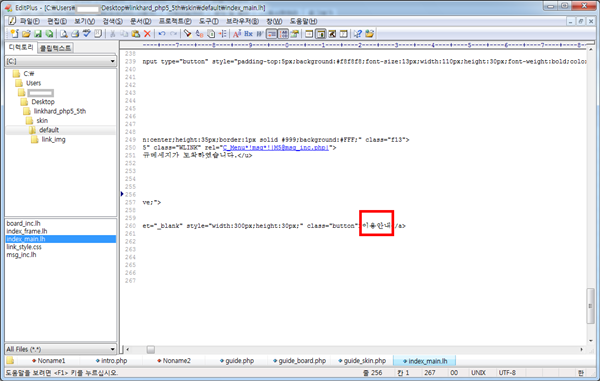Image resolution: width=600 pixels, height=381 pixels.
Task: Click the red X Delete icon
Action: [x=147, y=34]
